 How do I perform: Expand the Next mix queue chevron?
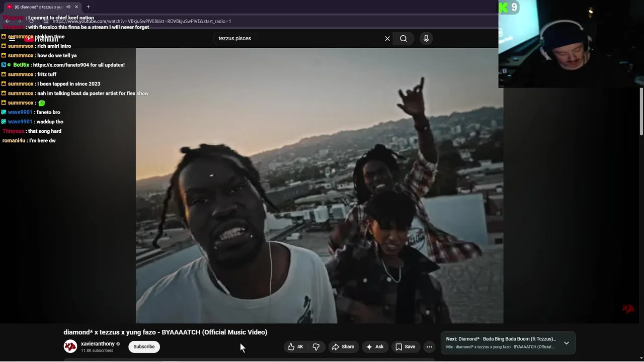pos(567,343)
